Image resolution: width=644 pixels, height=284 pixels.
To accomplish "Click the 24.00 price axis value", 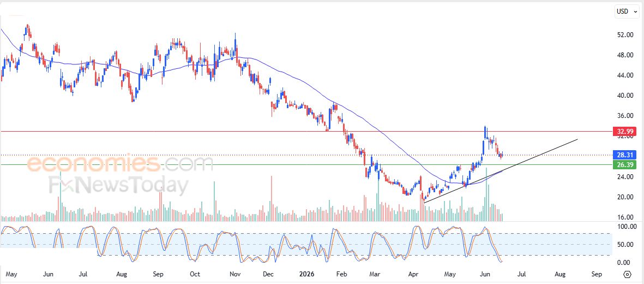I will point(625,177).
